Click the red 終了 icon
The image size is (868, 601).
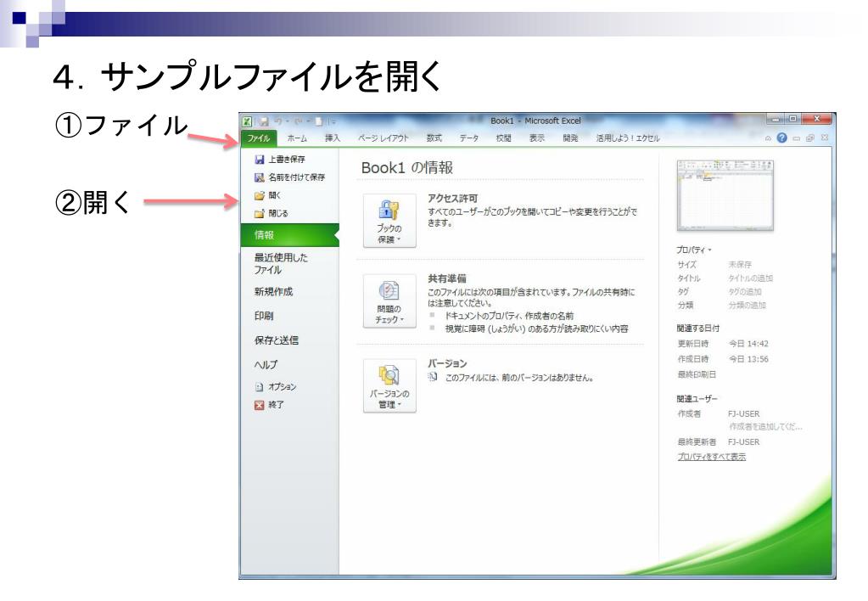tap(259, 405)
